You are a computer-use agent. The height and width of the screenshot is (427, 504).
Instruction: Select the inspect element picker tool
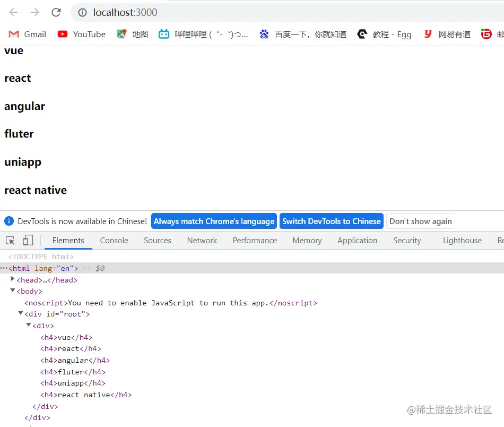[x=10, y=240]
